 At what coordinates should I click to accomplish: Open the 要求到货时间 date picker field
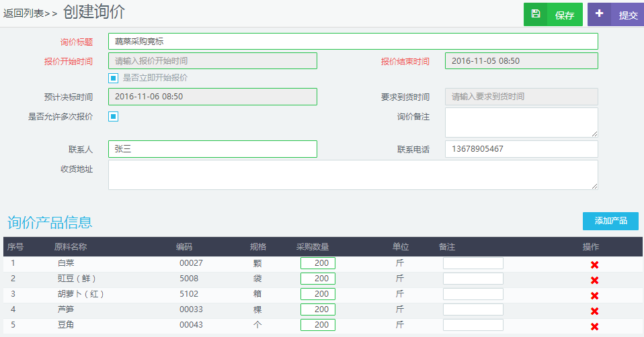click(521, 97)
